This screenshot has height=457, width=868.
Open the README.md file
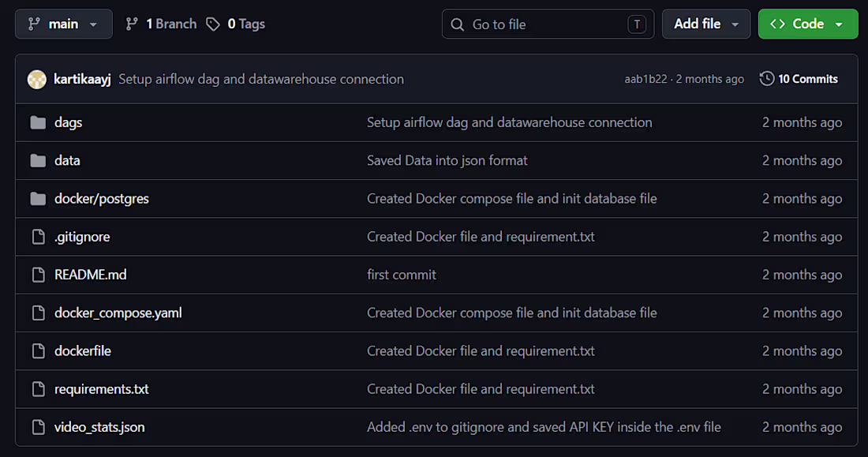pyautogui.click(x=90, y=275)
